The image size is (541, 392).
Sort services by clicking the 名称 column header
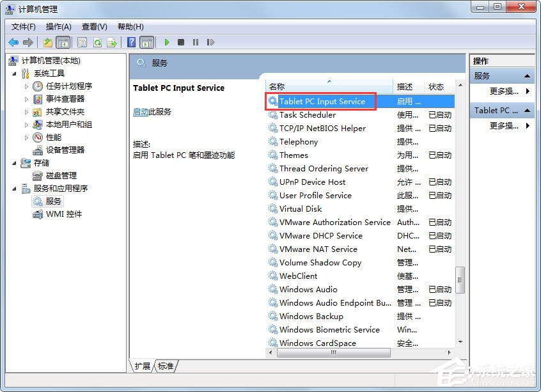(x=279, y=86)
